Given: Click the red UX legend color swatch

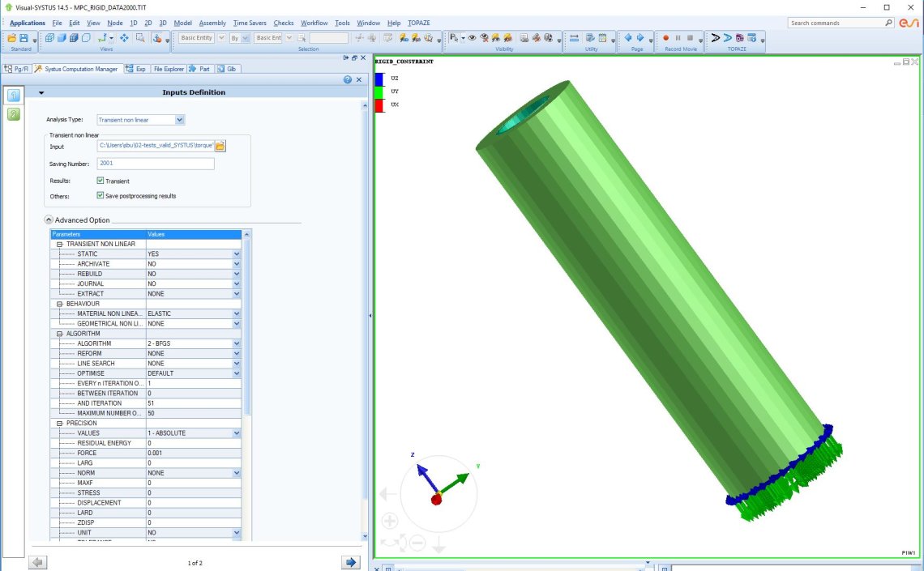Looking at the screenshot, I should pos(380,105).
